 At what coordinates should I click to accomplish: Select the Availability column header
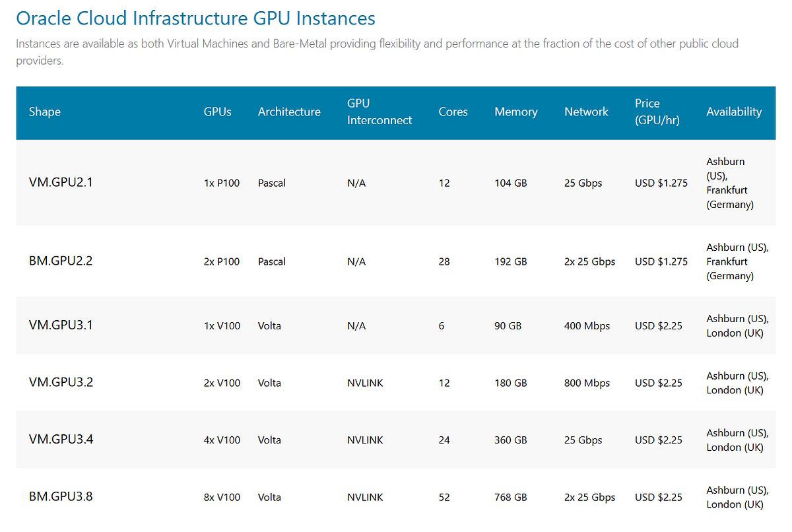[x=734, y=112]
